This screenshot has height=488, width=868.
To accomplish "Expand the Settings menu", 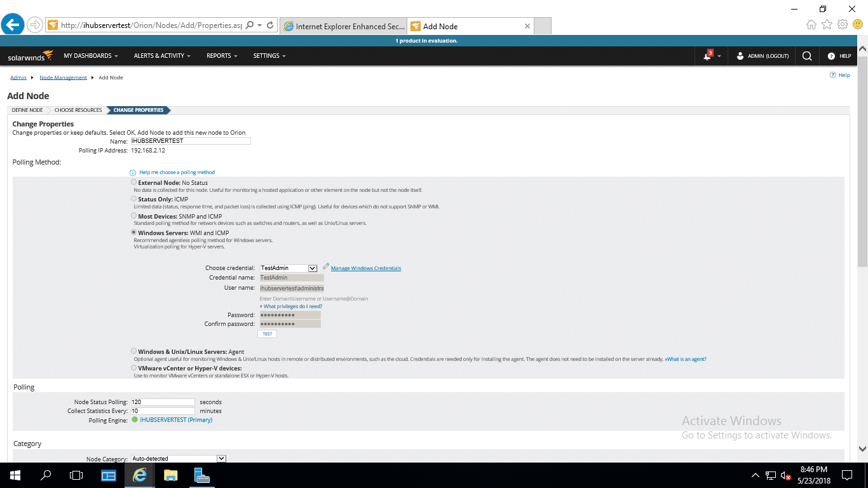I will click(269, 56).
